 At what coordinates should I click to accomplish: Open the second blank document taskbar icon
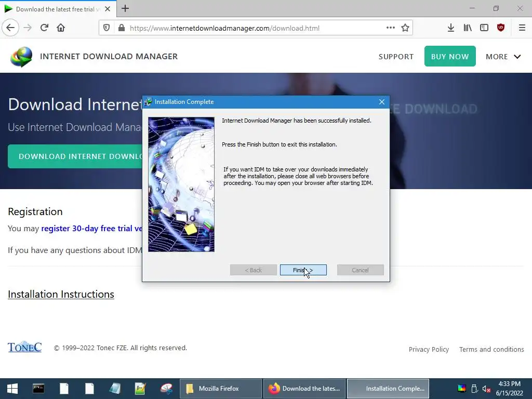pos(89,389)
